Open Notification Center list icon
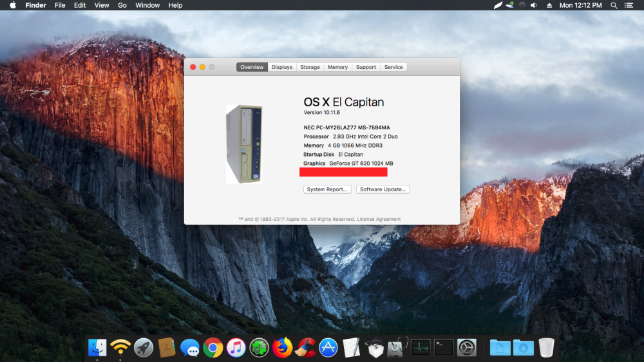The image size is (644, 362). tap(629, 5)
